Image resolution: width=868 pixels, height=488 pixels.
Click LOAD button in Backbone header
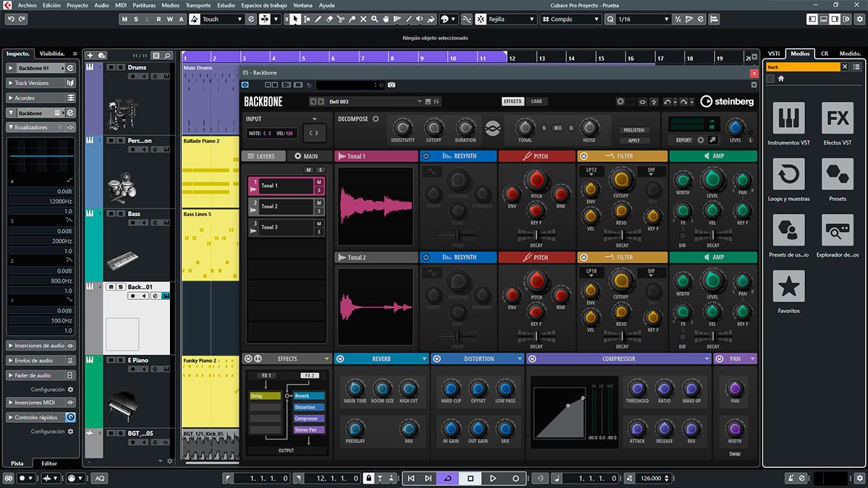536,101
